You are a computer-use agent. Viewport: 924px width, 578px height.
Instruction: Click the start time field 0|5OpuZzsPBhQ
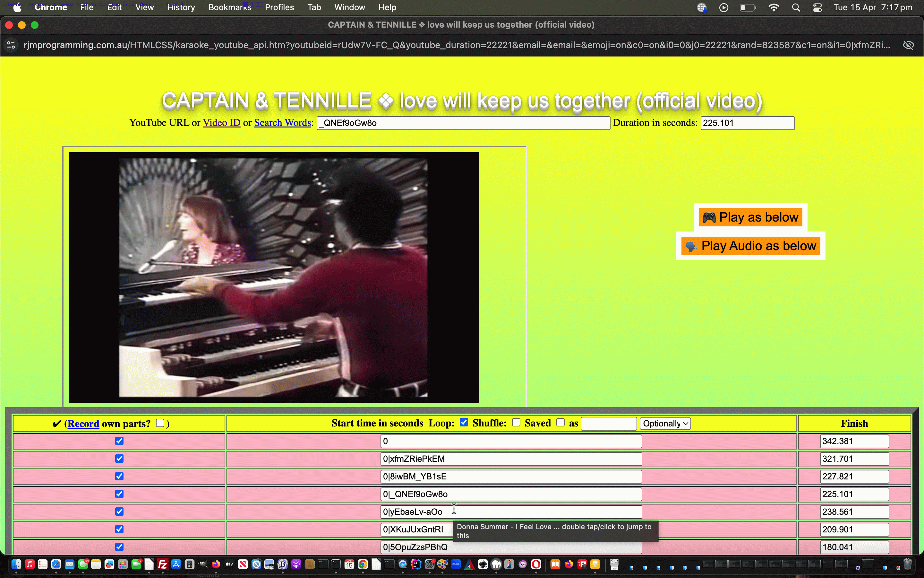tap(511, 547)
